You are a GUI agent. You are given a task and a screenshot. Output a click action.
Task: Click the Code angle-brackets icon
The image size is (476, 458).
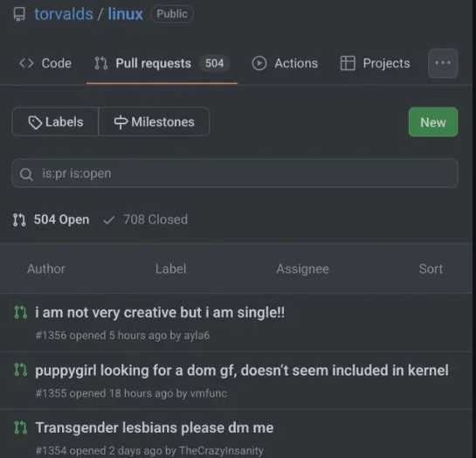point(26,63)
